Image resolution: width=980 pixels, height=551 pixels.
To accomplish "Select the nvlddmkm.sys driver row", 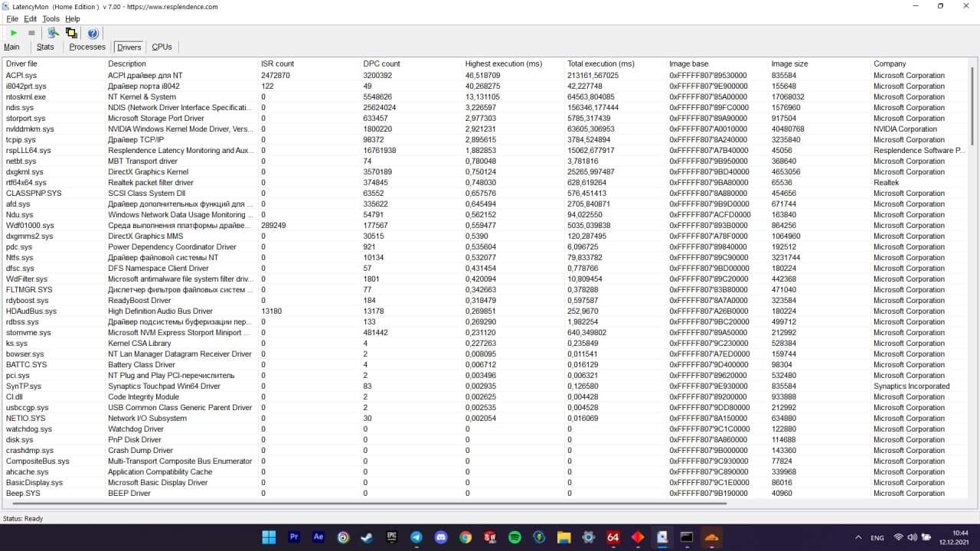I will [x=486, y=129].
